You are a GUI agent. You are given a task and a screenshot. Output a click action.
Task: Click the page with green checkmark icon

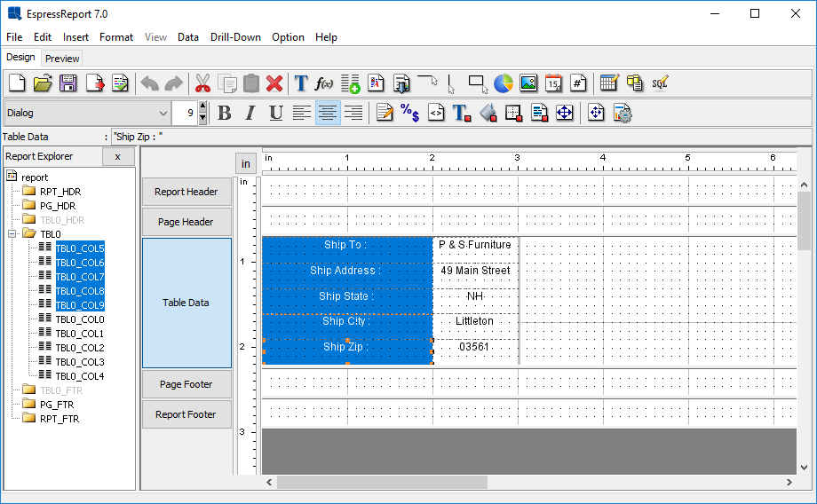pyautogui.click(x=120, y=83)
